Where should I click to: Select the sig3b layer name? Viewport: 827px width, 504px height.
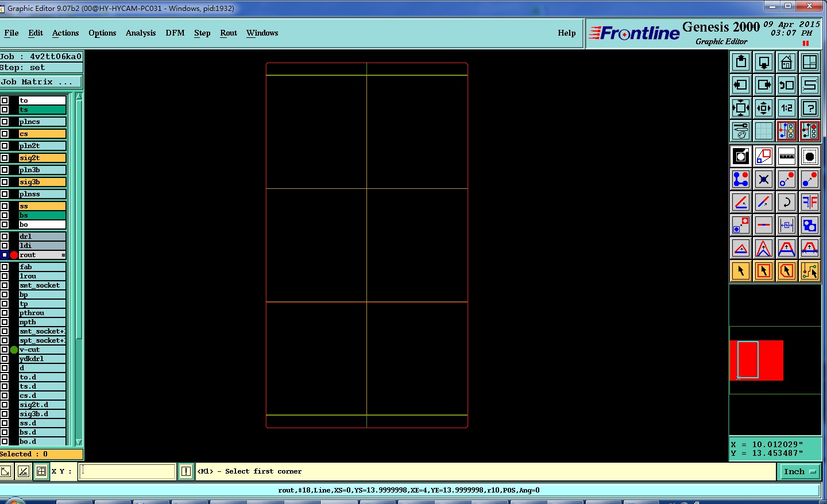[42, 182]
